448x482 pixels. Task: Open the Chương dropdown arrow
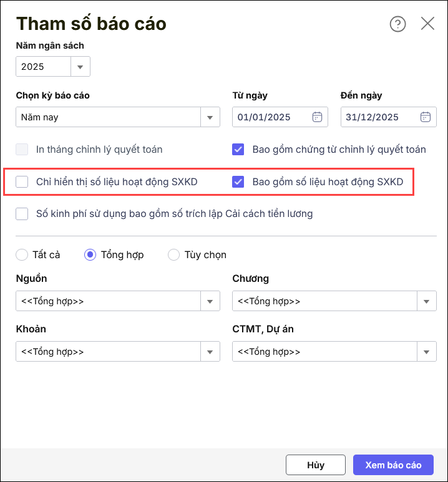click(x=426, y=301)
